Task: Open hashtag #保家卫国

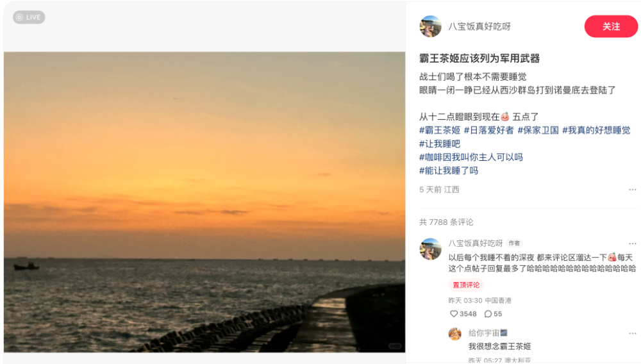Action: point(538,130)
